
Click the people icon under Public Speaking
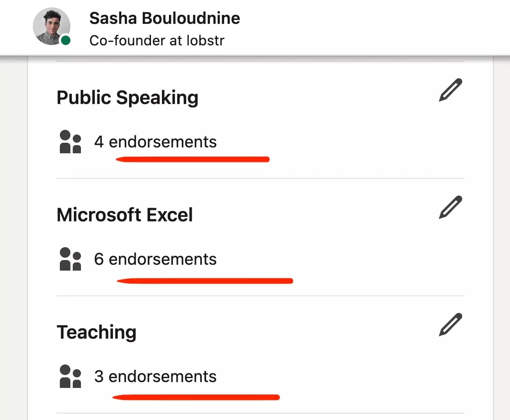[x=70, y=142]
